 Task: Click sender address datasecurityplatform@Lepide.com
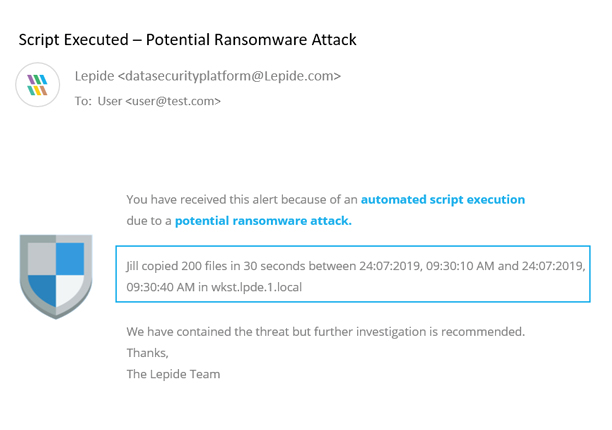click(230, 76)
